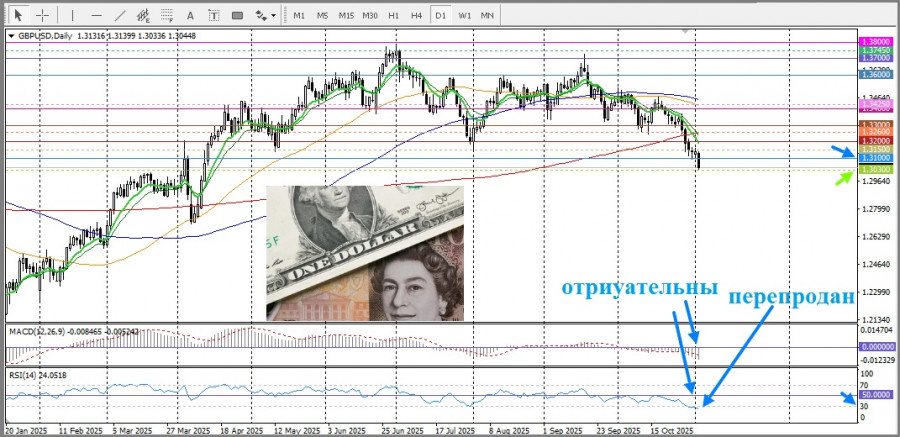Draw a vertical line tool
This screenshot has width=900, height=437.
(x=72, y=16)
